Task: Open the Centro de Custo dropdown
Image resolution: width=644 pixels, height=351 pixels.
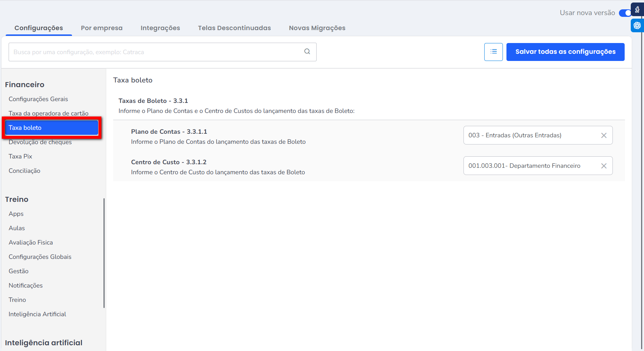Action: (x=530, y=166)
